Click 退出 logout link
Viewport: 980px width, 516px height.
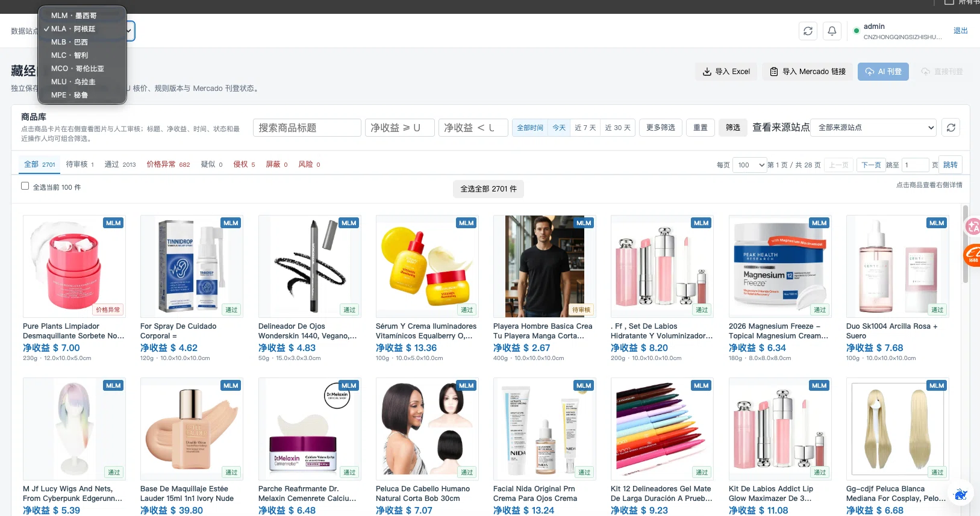pos(960,31)
